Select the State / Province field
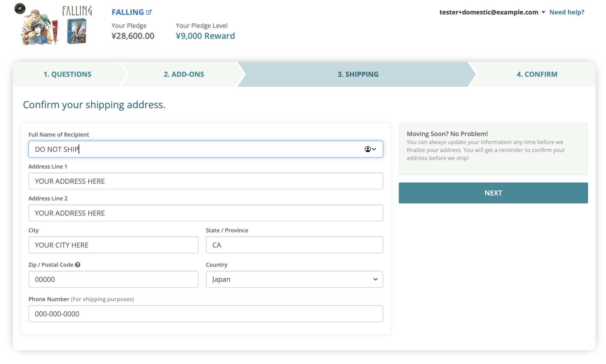Image resolution: width=606 pixels, height=364 pixels. coord(294,245)
